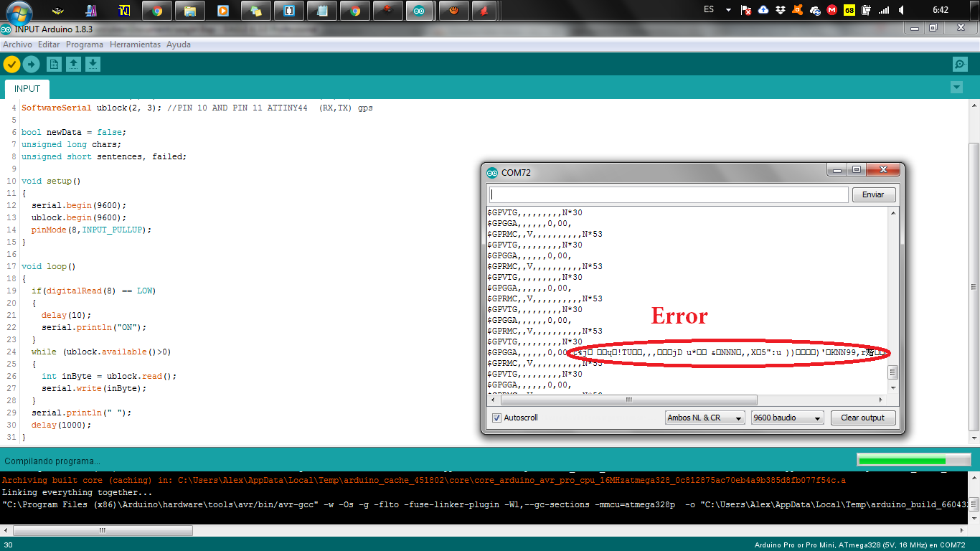Viewport: 980px width, 551px height.
Task: Click the Avast antivirus tray icon
Action: pos(797,10)
